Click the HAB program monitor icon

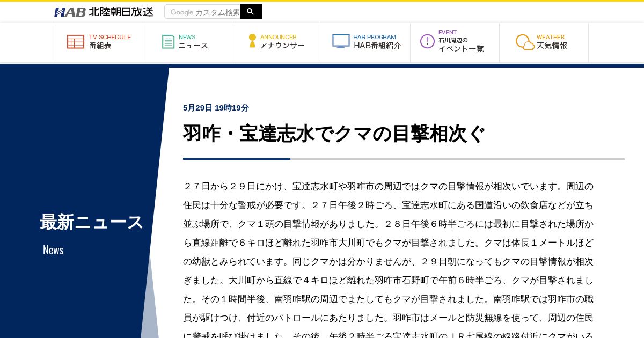pos(341,41)
